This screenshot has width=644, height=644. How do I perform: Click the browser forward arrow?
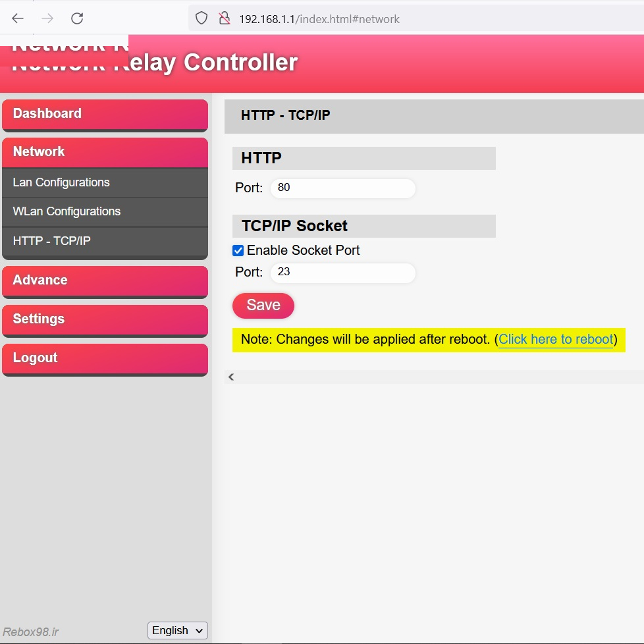point(47,18)
